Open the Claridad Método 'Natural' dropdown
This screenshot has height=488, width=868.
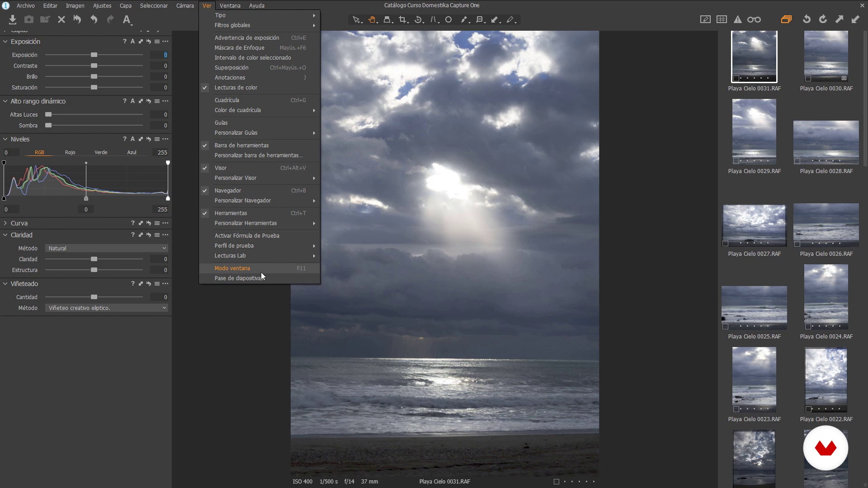pyautogui.click(x=107, y=249)
